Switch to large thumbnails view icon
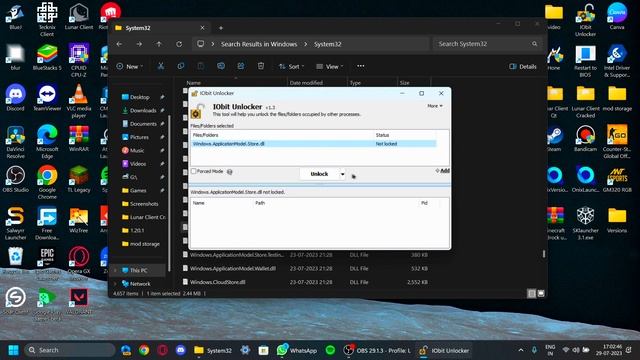 [541, 293]
